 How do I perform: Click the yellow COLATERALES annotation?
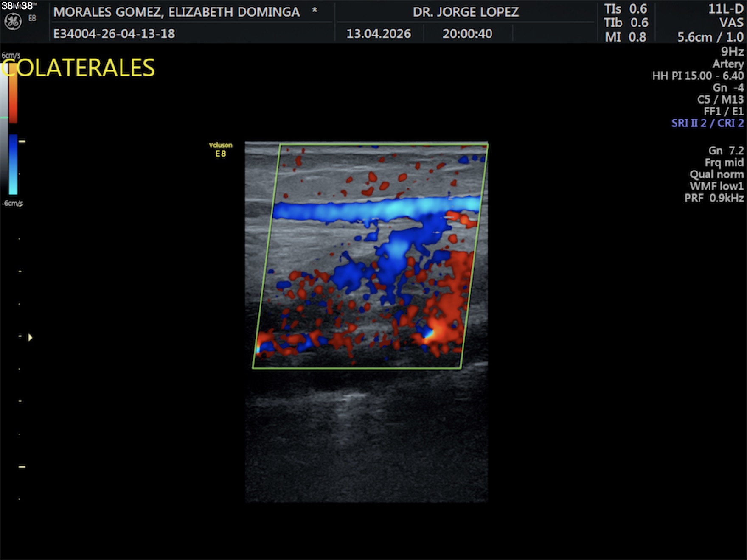coord(79,68)
